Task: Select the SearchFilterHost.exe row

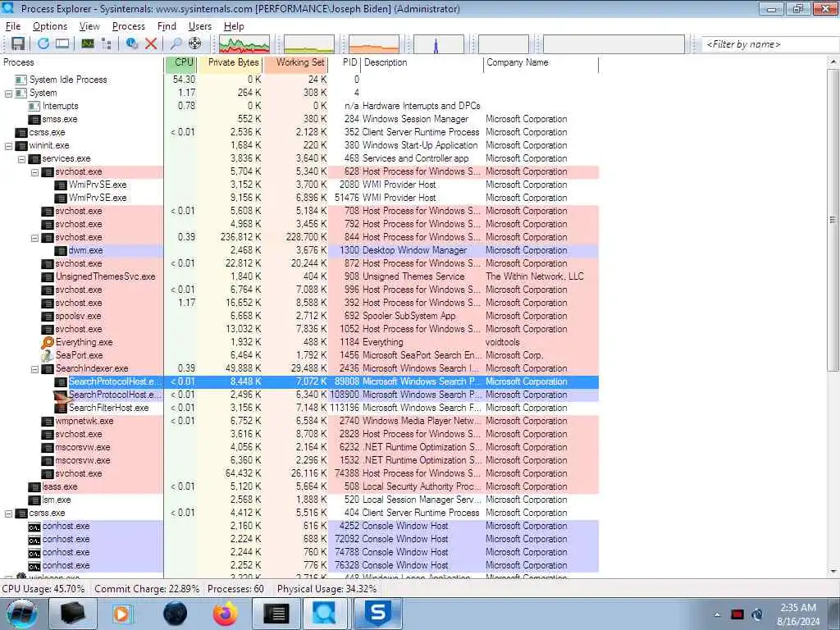Action: [299, 409]
